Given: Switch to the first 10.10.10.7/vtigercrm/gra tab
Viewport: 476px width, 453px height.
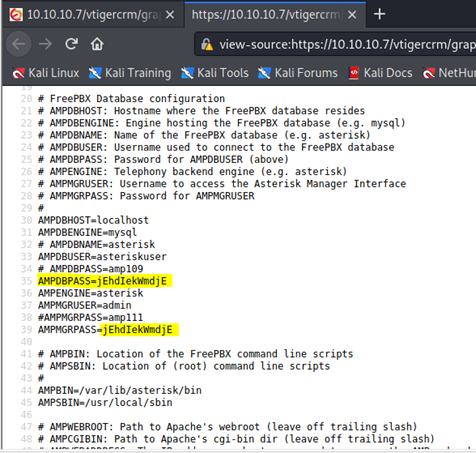Looking at the screenshot, I should coord(92,15).
